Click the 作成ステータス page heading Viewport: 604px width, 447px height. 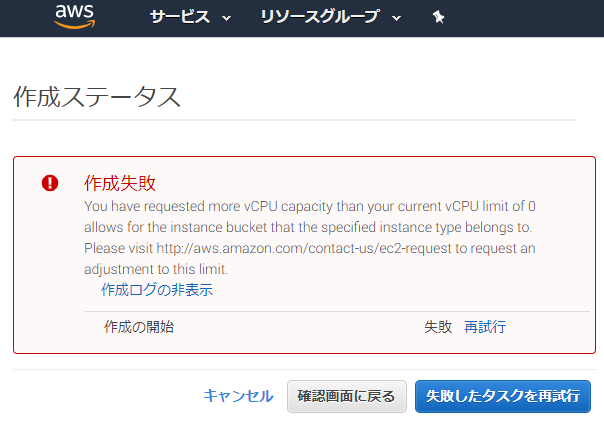coord(97,97)
